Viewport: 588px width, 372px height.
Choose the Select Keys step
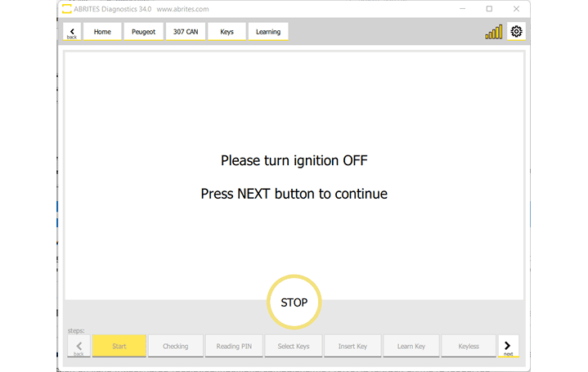click(x=294, y=346)
